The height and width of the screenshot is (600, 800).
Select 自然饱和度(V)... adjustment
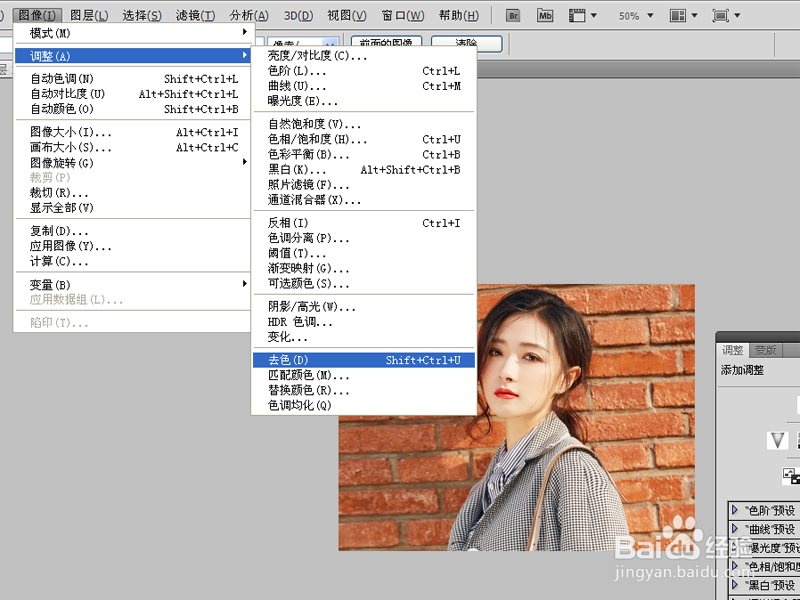(x=364, y=124)
